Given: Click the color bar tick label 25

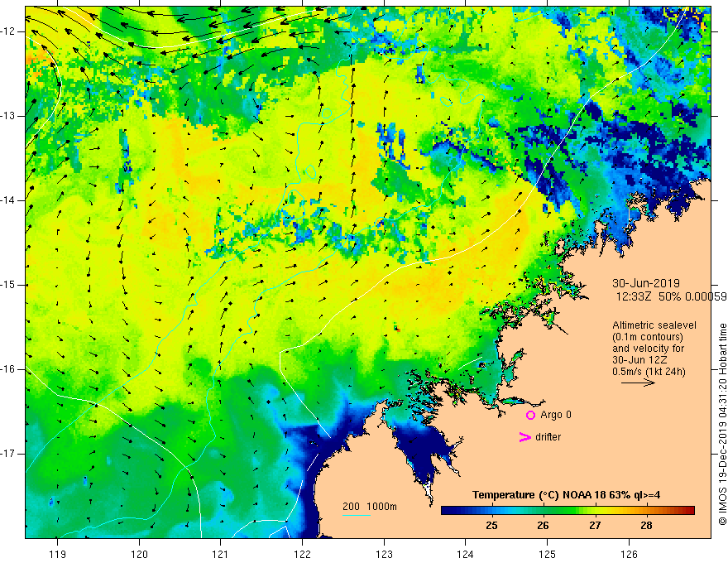Looking at the screenshot, I should [x=491, y=526].
